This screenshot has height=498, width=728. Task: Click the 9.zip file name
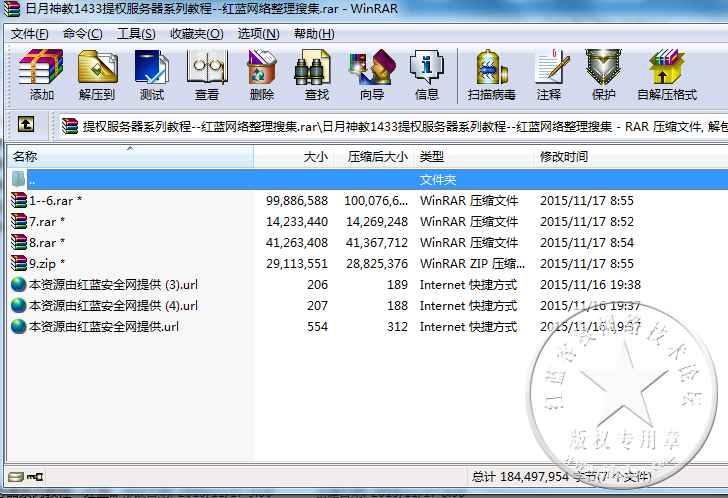(x=47, y=264)
